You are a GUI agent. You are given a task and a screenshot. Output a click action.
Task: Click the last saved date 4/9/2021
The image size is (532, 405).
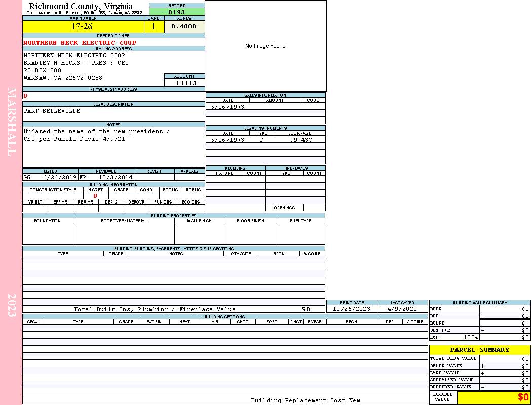(x=402, y=309)
